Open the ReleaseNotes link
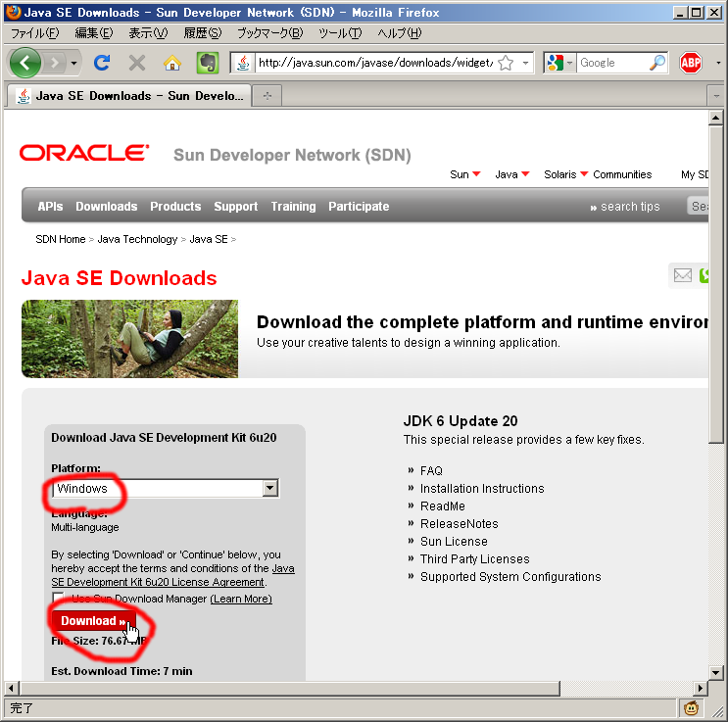Image resolution: width=728 pixels, height=722 pixels. pos(460,524)
